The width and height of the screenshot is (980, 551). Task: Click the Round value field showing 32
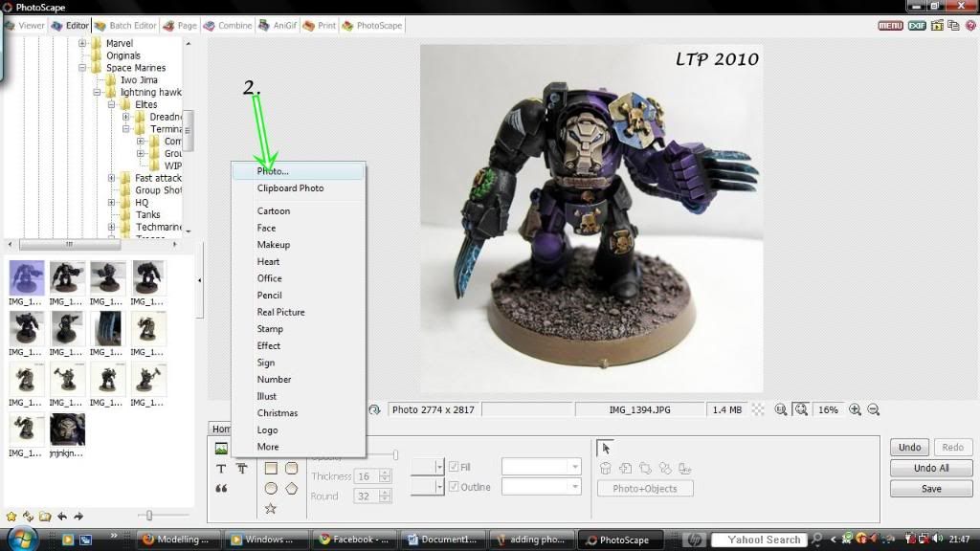tap(367, 496)
